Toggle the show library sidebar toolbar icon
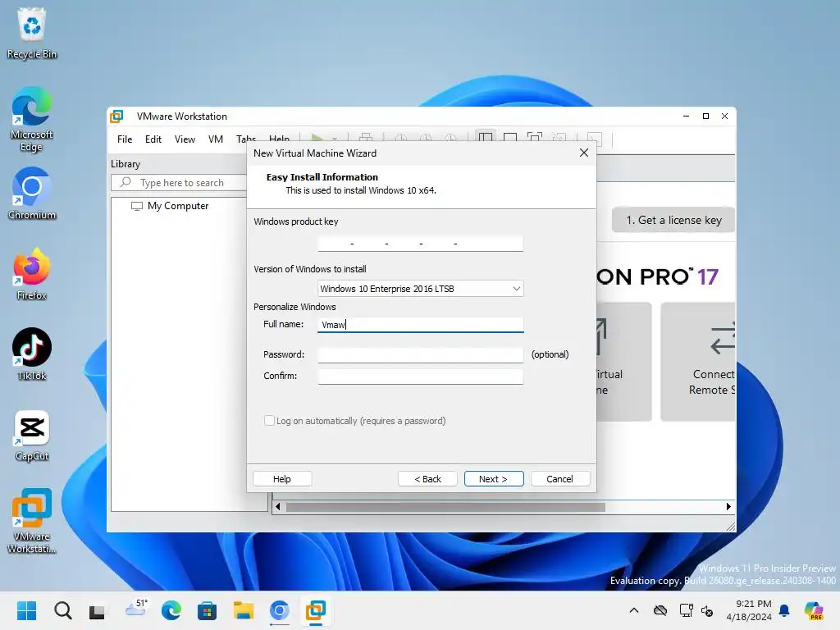The width and height of the screenshot is (840, 630). pyautogui.click(x=486, y=138)
